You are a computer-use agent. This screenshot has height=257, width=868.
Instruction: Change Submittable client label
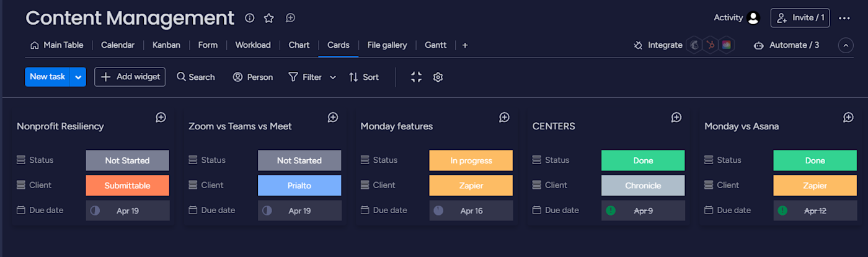coord(127,185)
